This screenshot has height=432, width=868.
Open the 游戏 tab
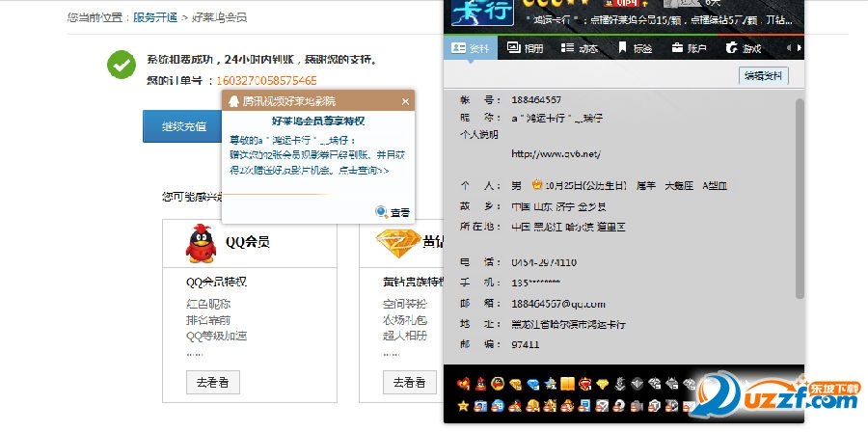click(x=744, y=48)
